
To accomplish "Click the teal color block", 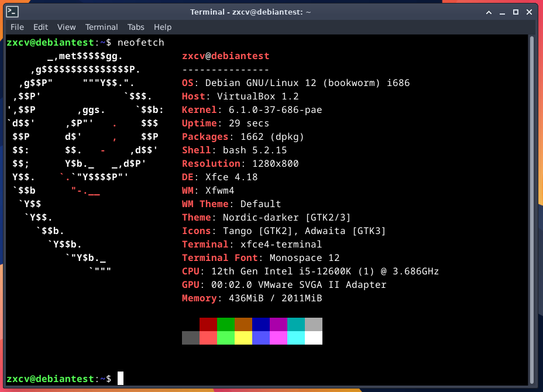I will [x=296, y=325].
